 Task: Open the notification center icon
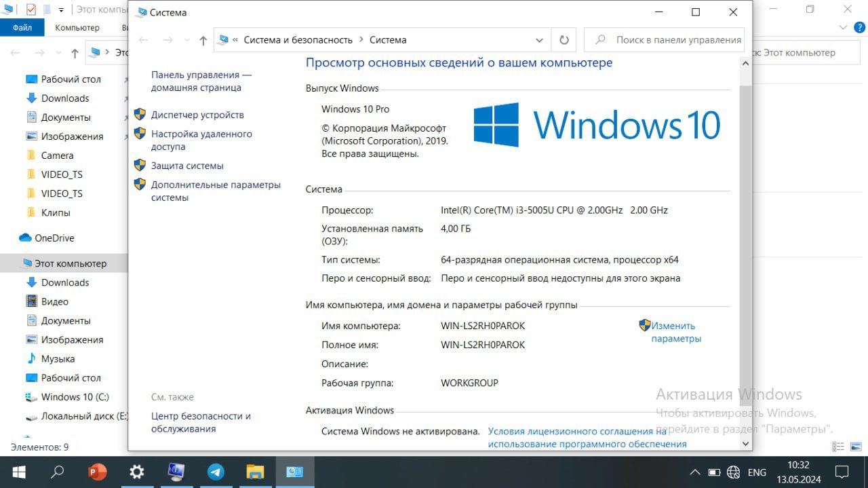842,472
